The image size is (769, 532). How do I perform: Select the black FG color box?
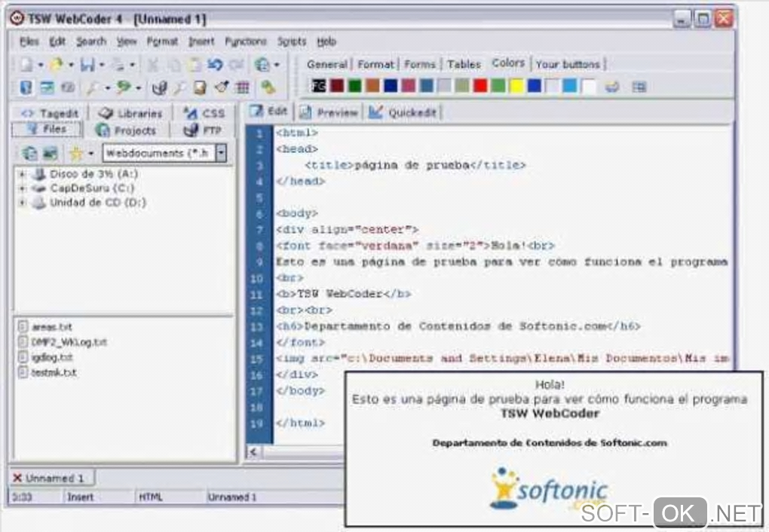click(x=319, y=87)
